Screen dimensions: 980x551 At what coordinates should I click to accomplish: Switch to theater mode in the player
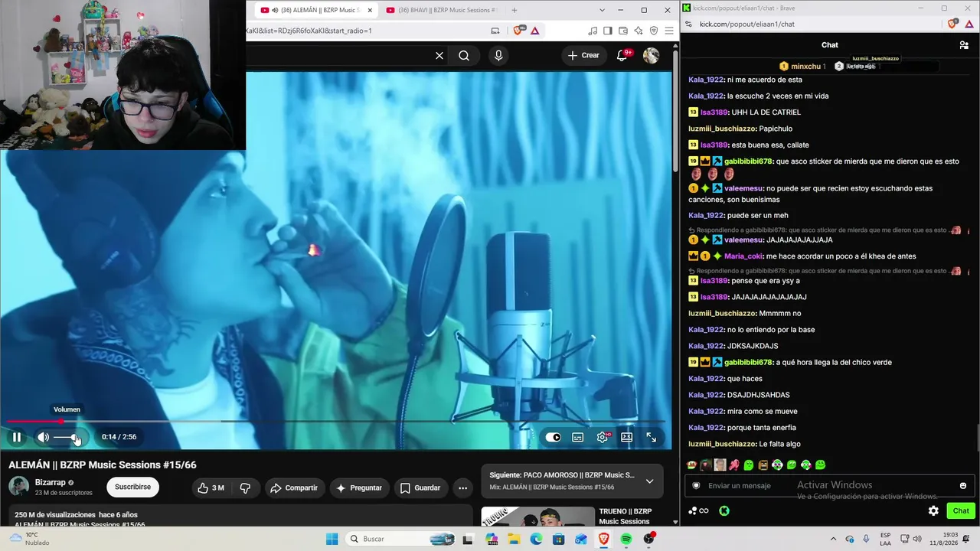626,437
